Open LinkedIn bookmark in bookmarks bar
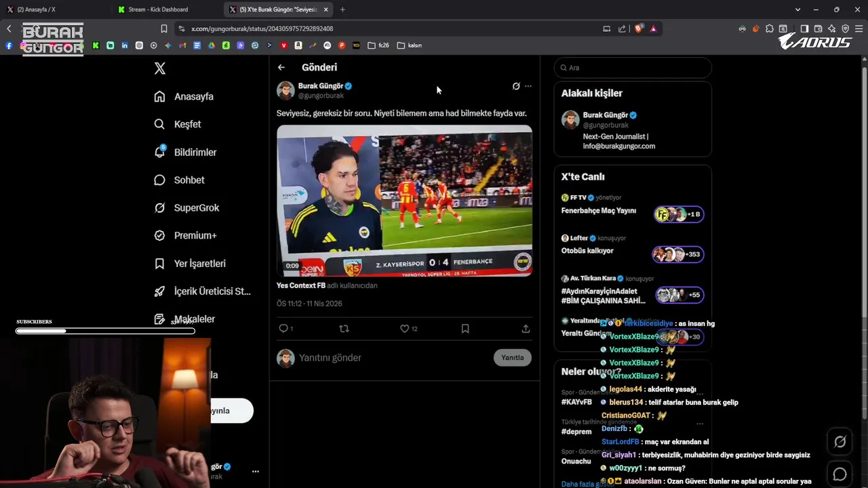Screen dimensions: 868x488 coord(125,45)
